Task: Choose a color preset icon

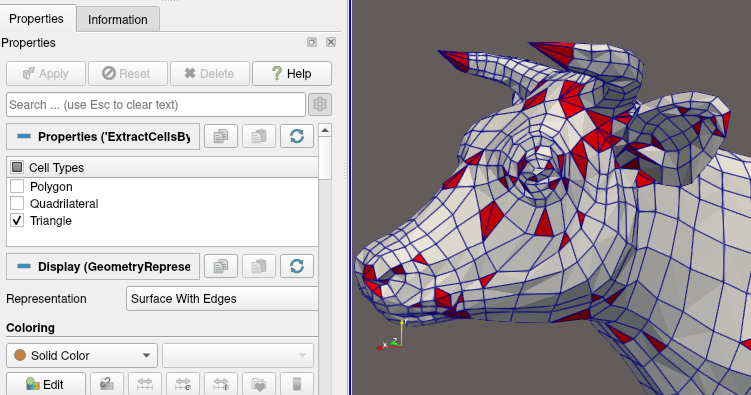Action: click(x=259, y=384)
